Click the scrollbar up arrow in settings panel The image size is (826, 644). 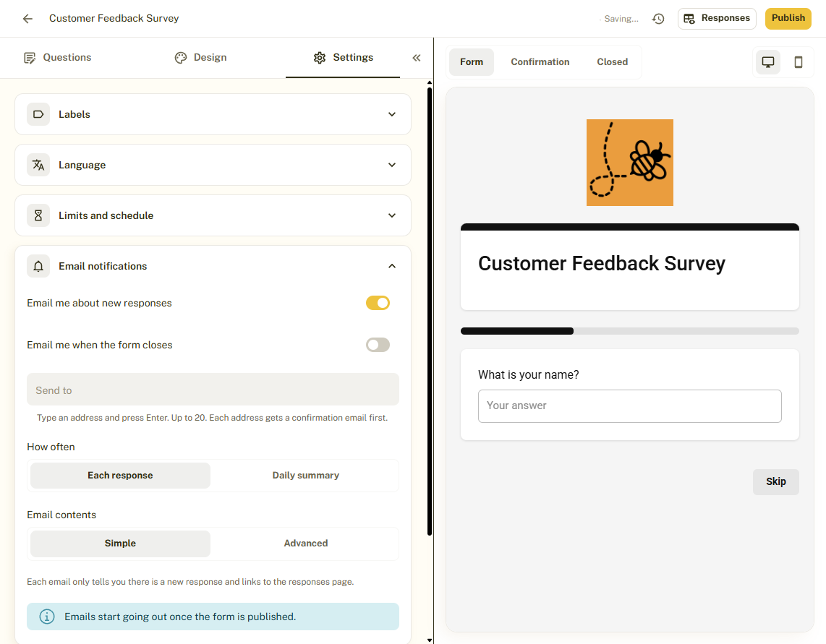(430, 82)
